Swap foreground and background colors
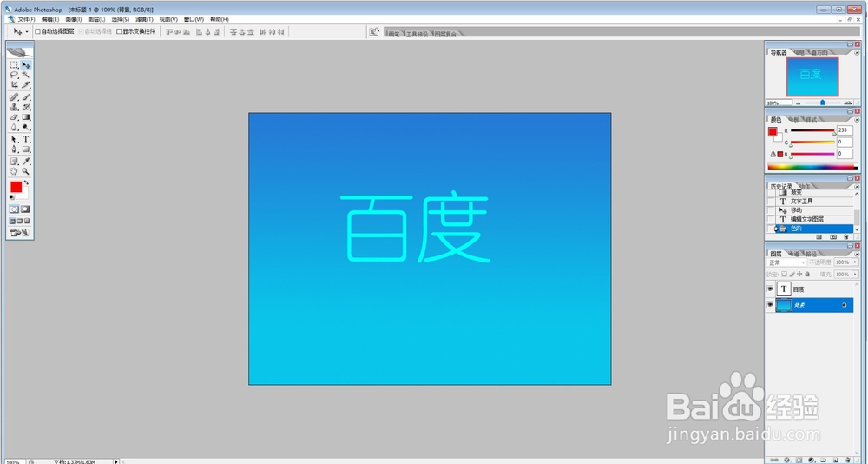 pyautogui.click(x=26, y=183)
